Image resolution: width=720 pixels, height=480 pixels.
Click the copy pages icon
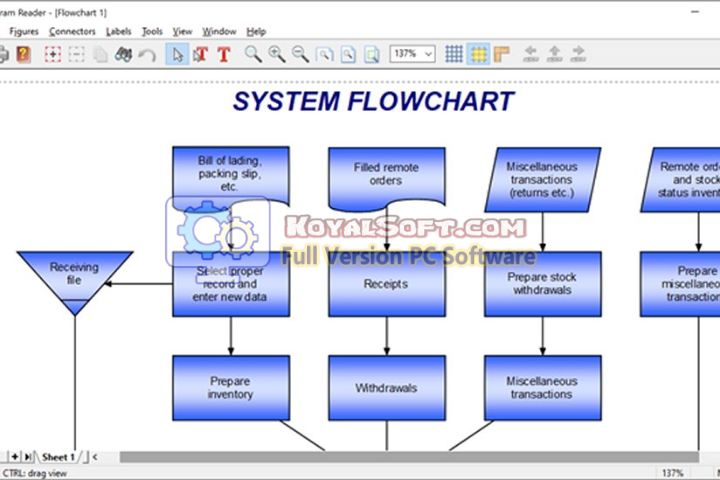[100, 54]
